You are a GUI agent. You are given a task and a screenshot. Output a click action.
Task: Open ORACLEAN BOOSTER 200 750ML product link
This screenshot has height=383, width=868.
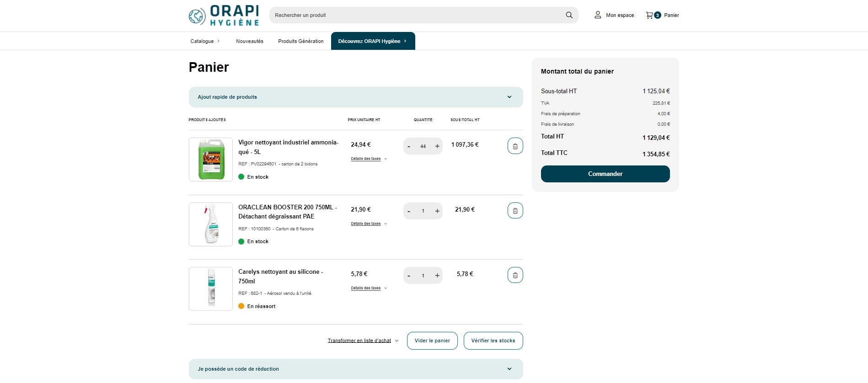click(x=288, y=212)
